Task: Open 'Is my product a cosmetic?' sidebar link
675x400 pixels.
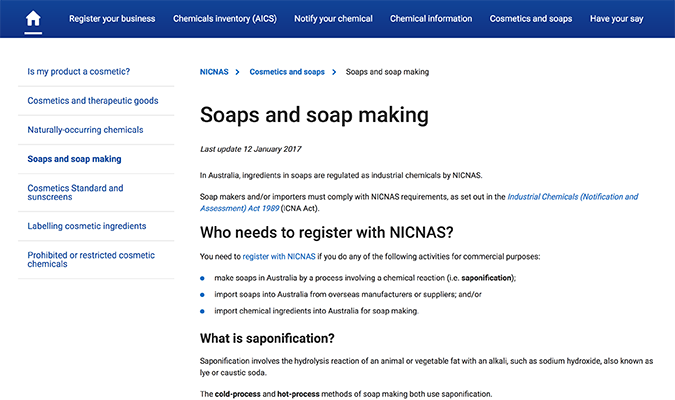Action: coord(79,72)
